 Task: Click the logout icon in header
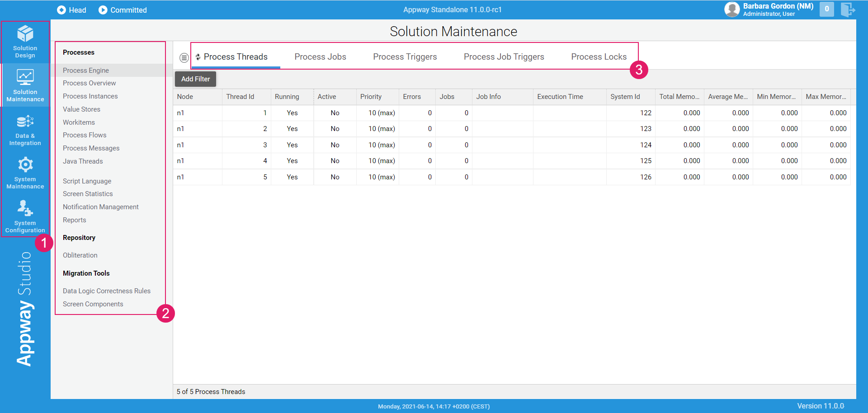[847, 9]
